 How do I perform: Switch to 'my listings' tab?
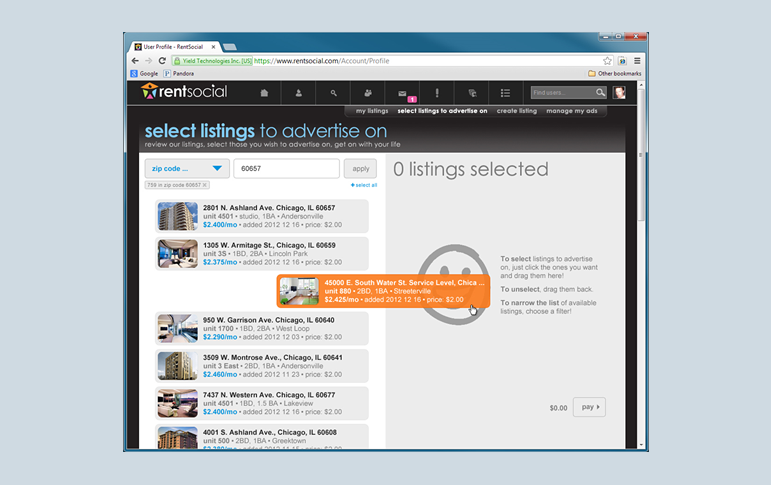pos(373,111)
